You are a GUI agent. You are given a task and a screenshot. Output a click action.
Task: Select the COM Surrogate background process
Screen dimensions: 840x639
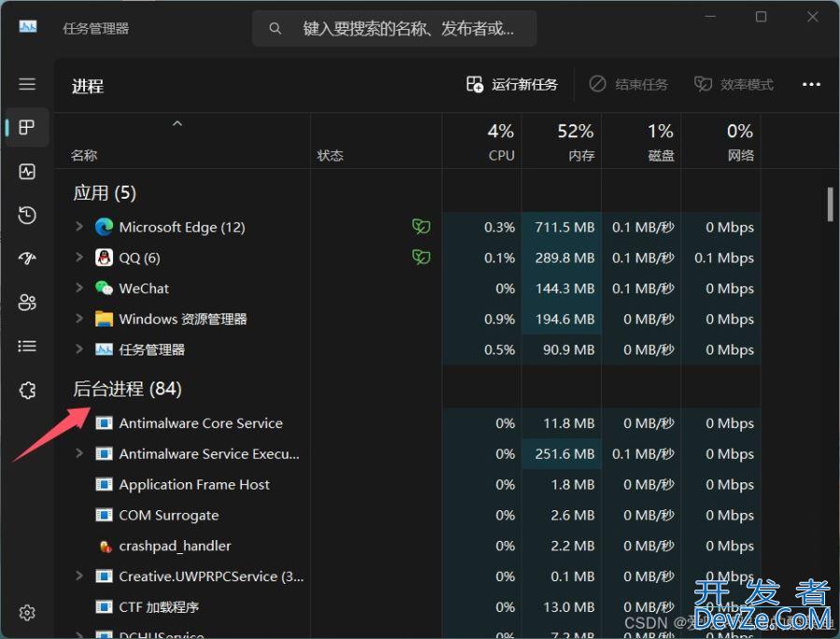(169, 515)
